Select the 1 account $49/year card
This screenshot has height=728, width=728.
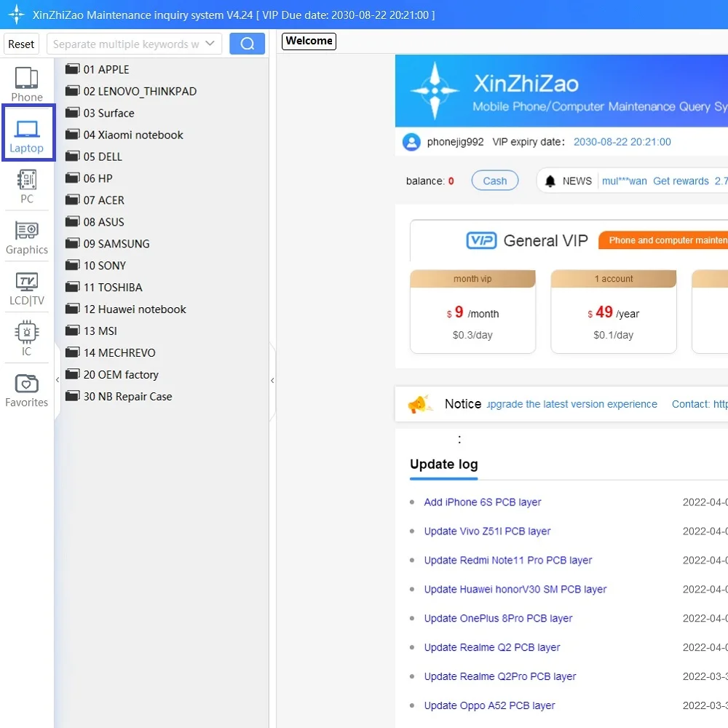tap(613, 311)
